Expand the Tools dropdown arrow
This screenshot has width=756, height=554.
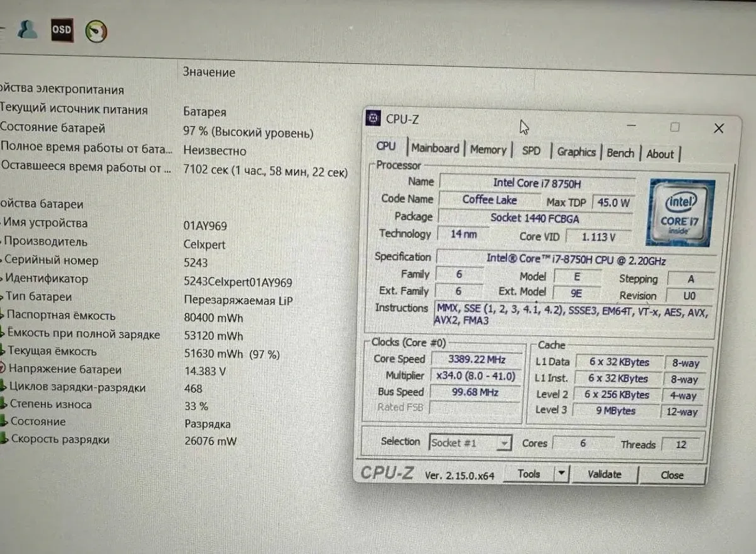coord(561,473)
